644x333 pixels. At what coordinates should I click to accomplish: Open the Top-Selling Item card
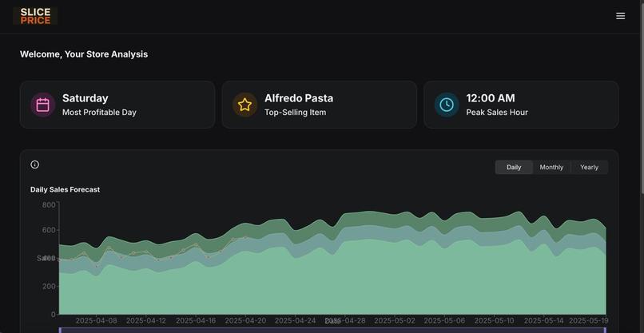pos(319,105)
